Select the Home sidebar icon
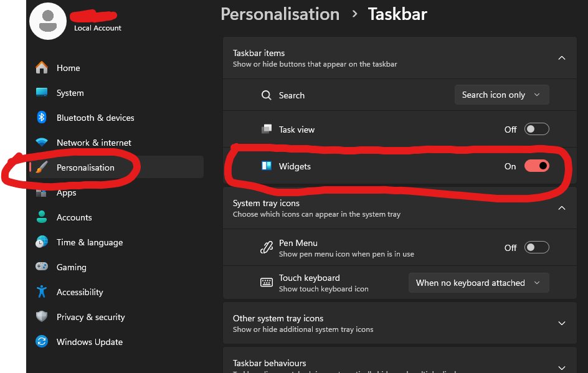The width and height of the screenshot is (588, 373). (42, 68)
